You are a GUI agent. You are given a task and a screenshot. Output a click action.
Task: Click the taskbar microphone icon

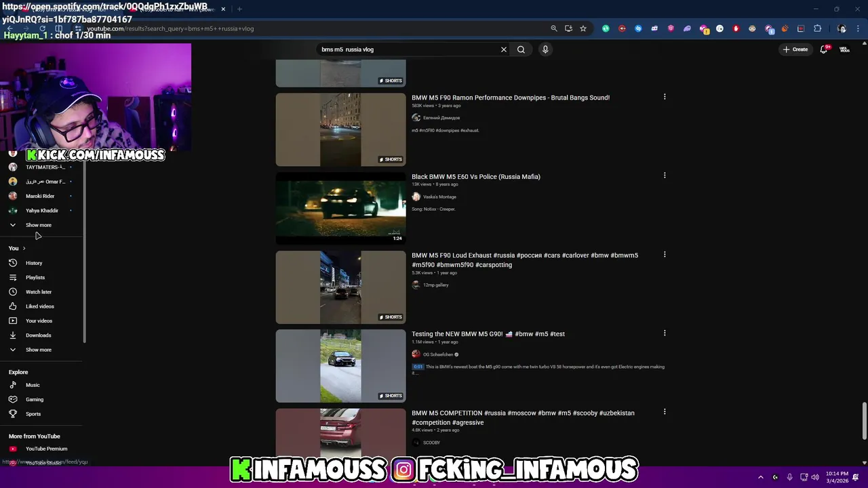pos(790,477)
